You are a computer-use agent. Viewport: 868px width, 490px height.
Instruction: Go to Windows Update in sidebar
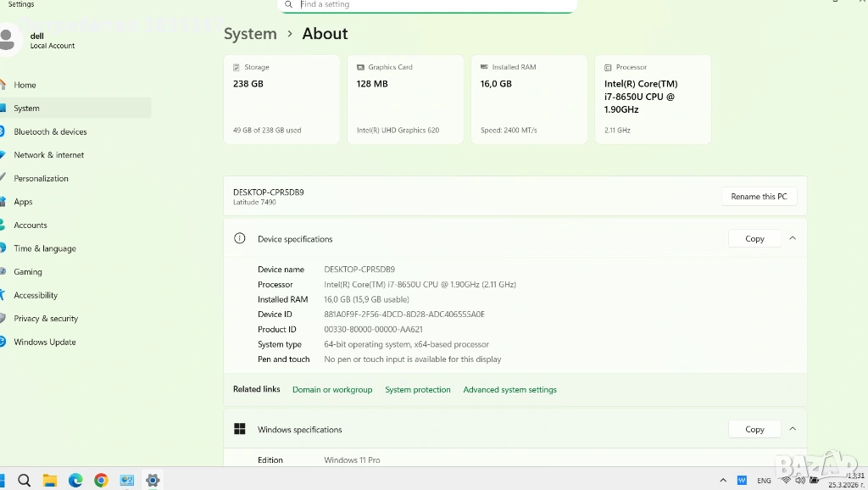(x=44, y=342)
